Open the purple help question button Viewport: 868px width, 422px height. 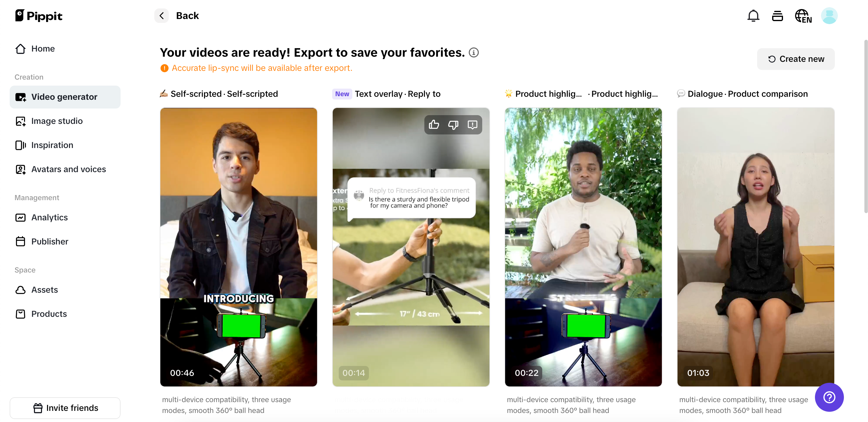coord(829,397)
